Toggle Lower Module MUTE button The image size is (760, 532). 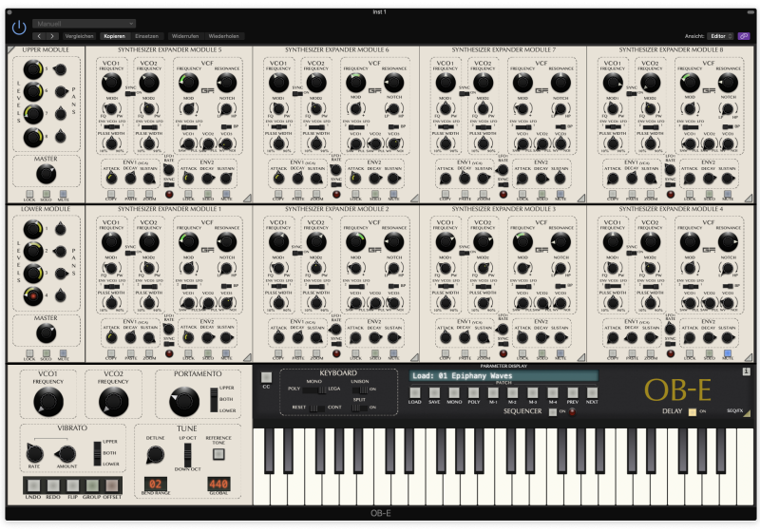coord(63,353)
